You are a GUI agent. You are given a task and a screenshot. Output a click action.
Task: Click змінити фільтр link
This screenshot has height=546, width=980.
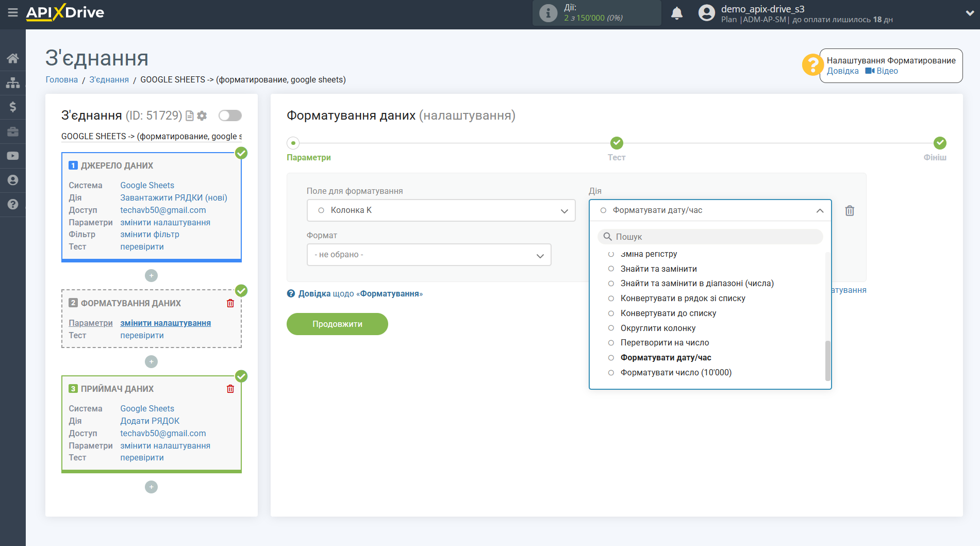tap(150, 234)
